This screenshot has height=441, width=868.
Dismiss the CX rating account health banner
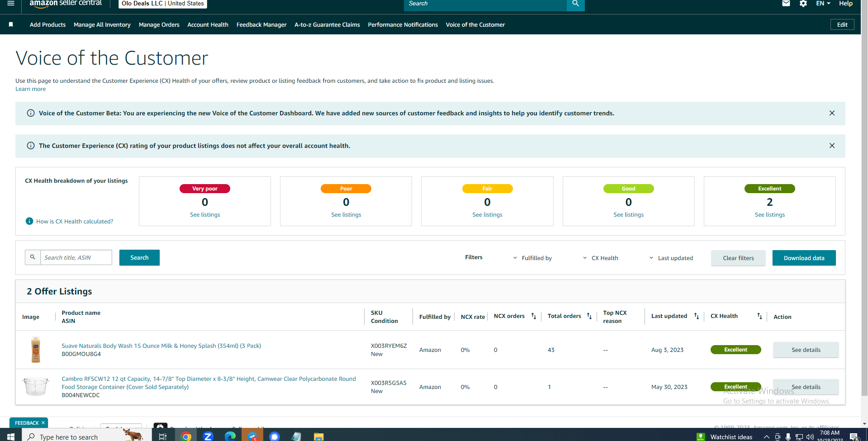point(832,146)
